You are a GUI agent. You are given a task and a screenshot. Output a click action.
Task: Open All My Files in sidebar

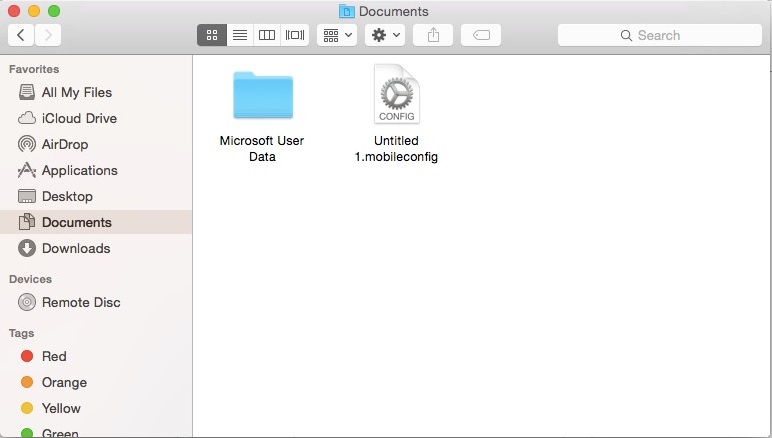coord(96,92)
